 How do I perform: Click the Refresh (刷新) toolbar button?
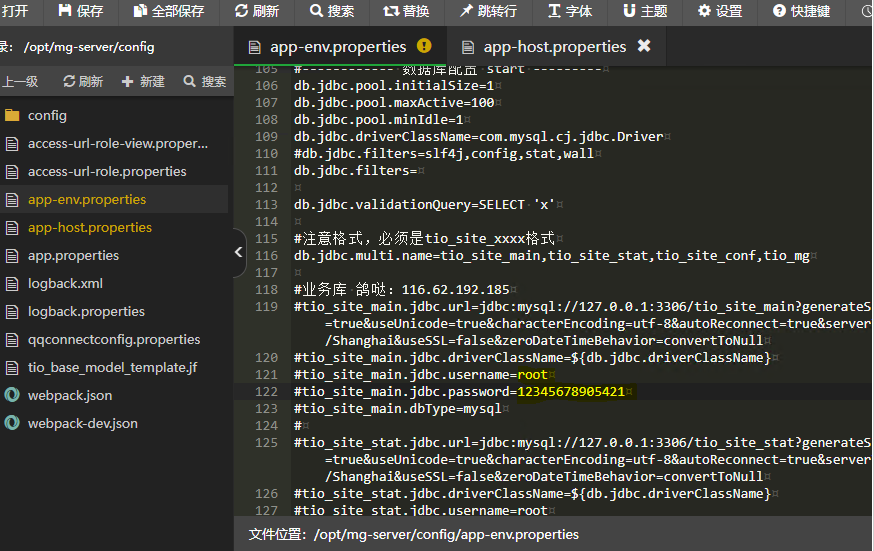257,11
